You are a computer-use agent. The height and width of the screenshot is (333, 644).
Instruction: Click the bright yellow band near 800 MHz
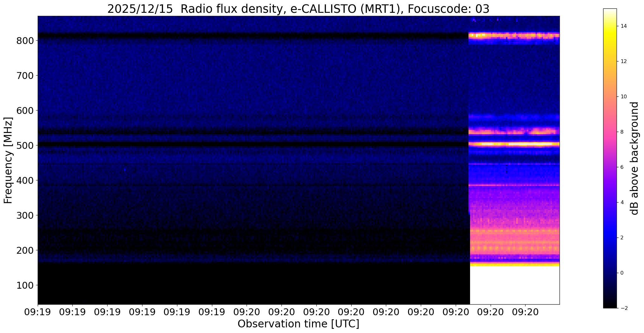[x=514, y=36]
